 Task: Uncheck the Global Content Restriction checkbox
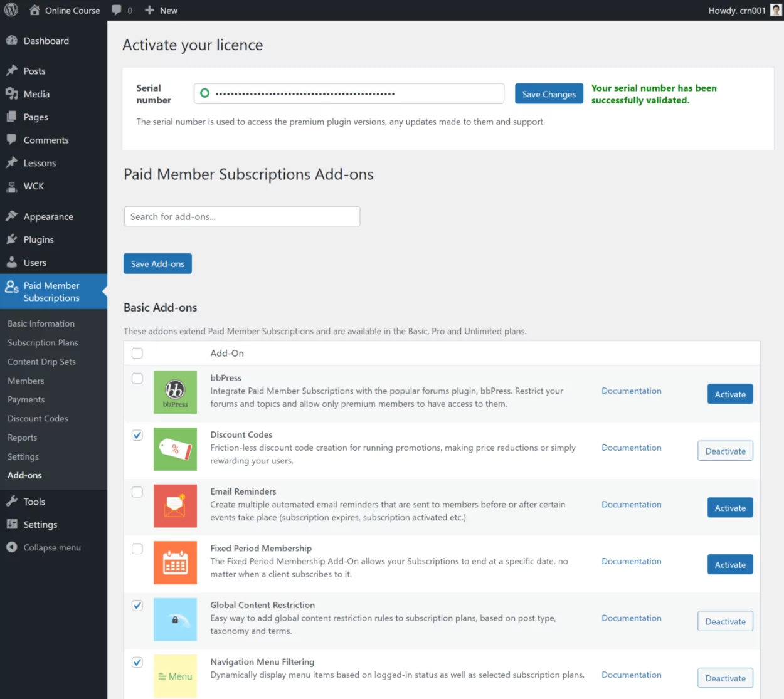point(137,605)
